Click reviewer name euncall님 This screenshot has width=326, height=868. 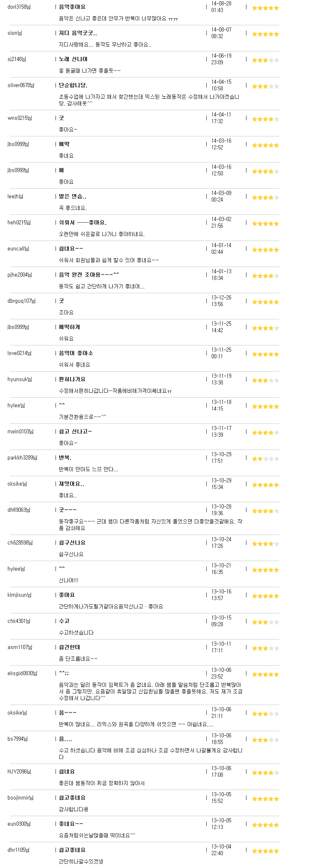18,249
